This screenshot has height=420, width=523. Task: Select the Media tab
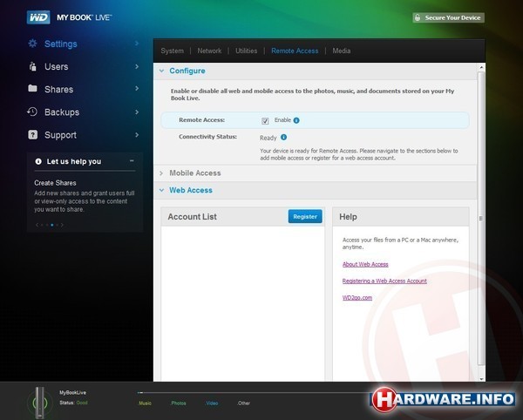pyautogui.click(x=341, y=51)
